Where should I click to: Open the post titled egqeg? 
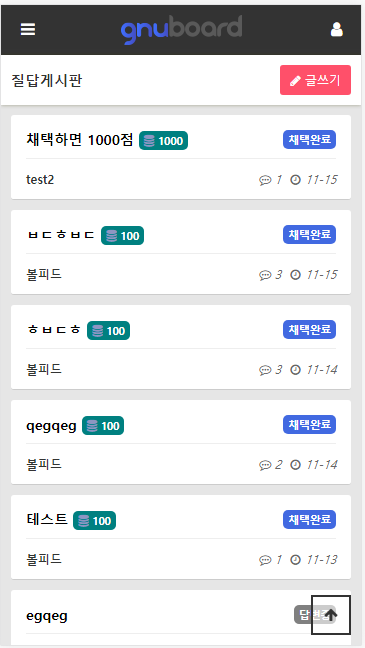[x=47, y=616]
